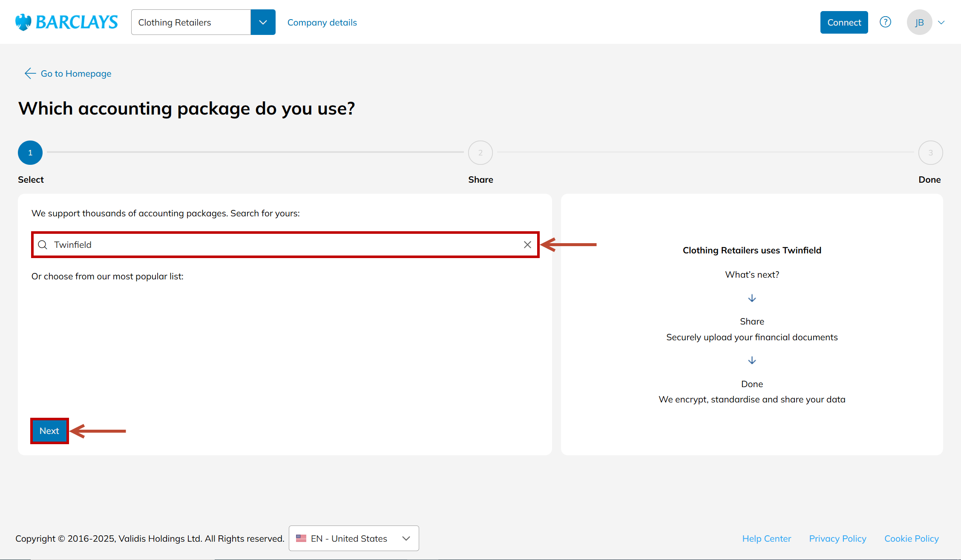Click the JB user avatar
Screen dimensions: 961x560
(x=919, y=22)
